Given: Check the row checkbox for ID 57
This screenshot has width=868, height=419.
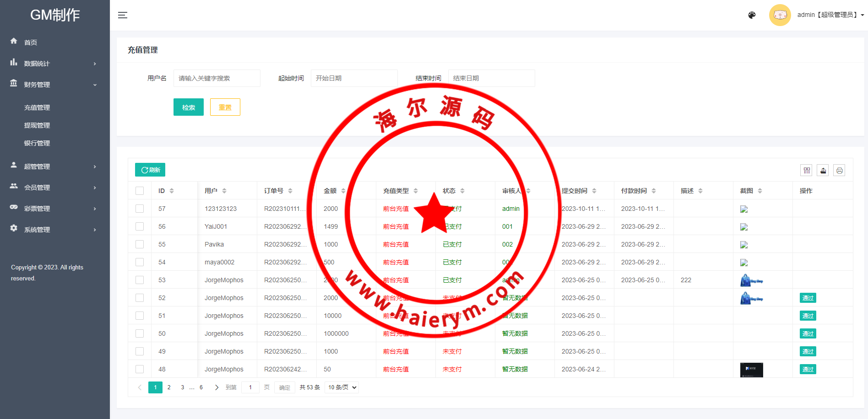Looking at the screenshot, I should [140, 209].
